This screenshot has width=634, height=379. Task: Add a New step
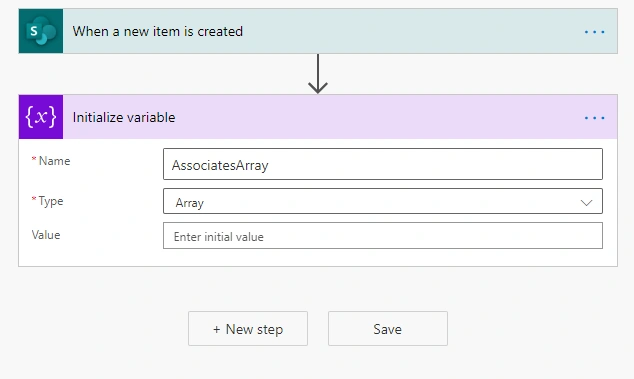pos(248,328)
